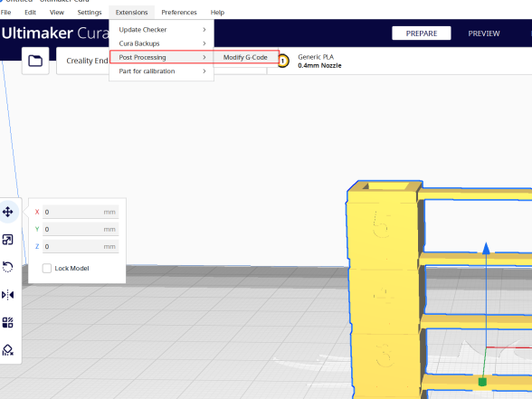Select the Rotate tool
This screenshot has width=532, height=399.
pyautogui.click(x=8, y=267)
